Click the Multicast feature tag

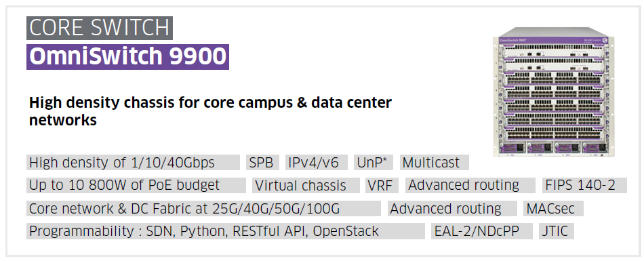pyautogui.click(x=434, y=162)
